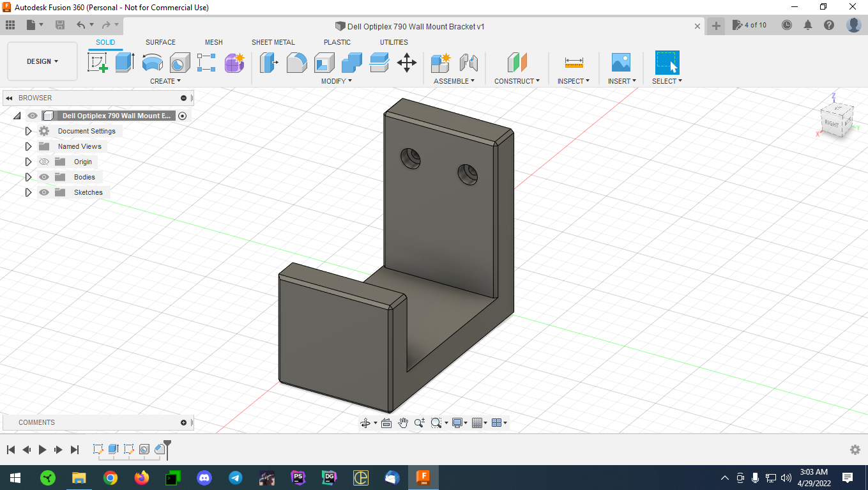Open the MODIFY menu dropdown
This screenshot has height=490, width=868.
point(336,81)
